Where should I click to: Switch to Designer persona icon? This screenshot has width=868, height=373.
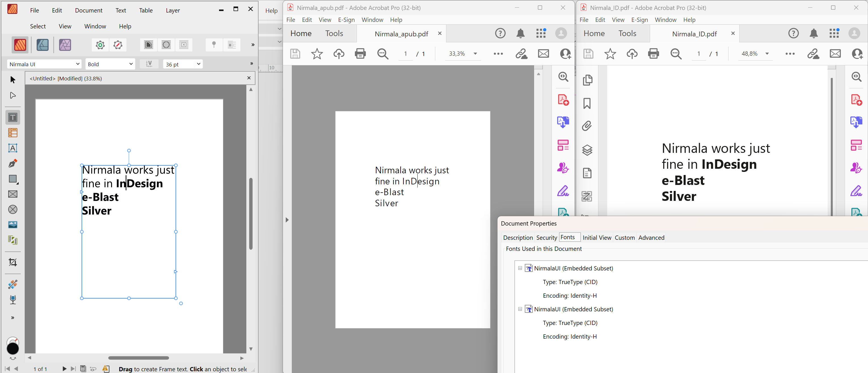point(42,45)
